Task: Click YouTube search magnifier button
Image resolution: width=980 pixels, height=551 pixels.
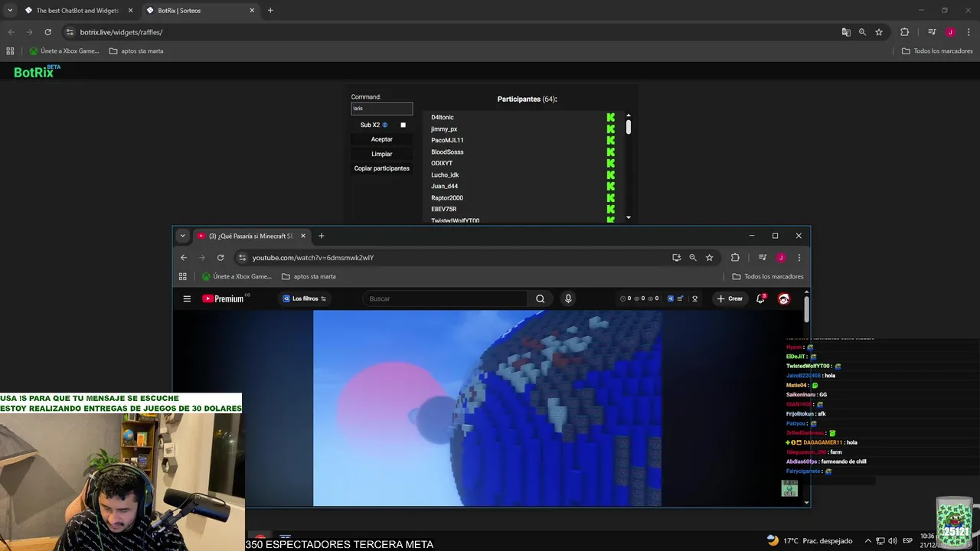Action: 541,298
